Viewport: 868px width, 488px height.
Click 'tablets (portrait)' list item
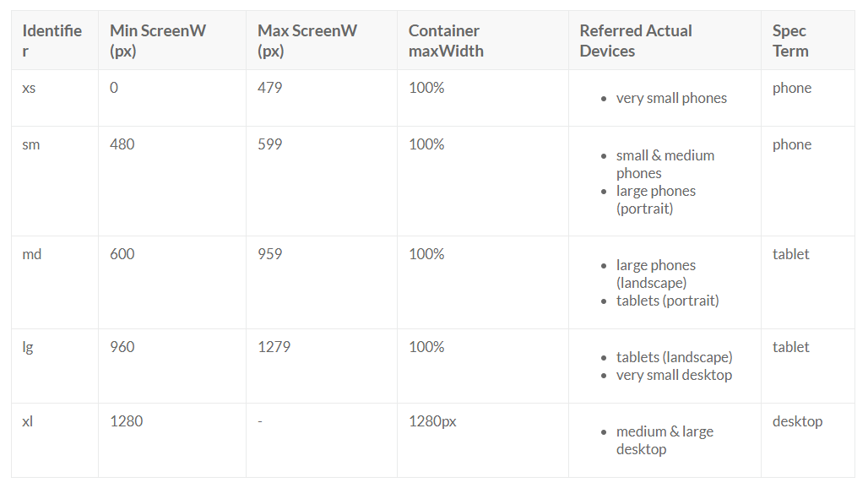pos(667,301)
